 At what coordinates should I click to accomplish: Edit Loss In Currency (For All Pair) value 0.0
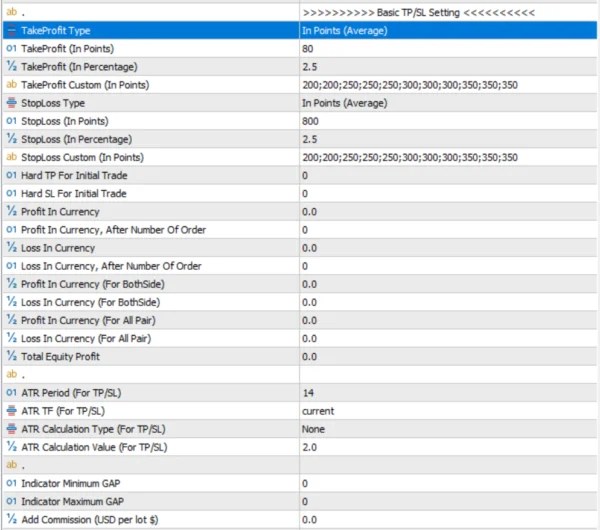[x=448, y=338]
